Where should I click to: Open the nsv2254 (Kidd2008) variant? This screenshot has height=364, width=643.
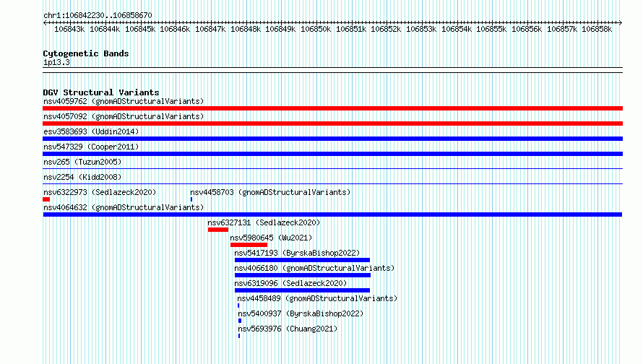tap(82, 177)
